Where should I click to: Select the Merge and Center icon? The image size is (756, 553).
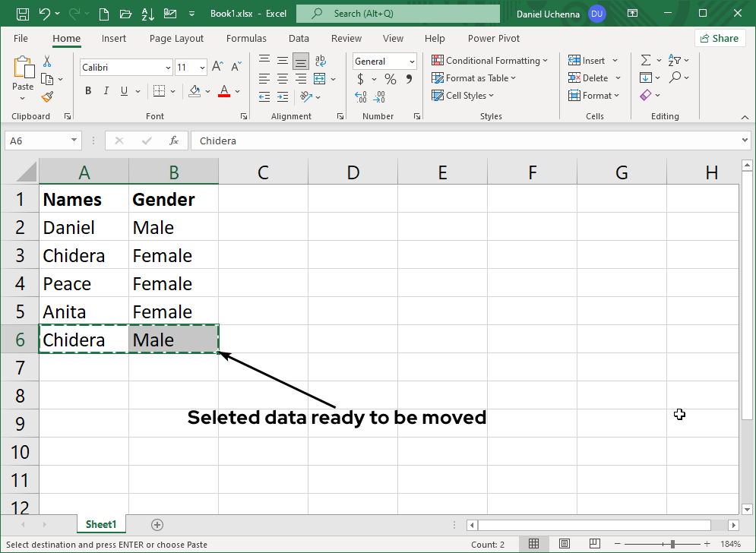[320, 78]
